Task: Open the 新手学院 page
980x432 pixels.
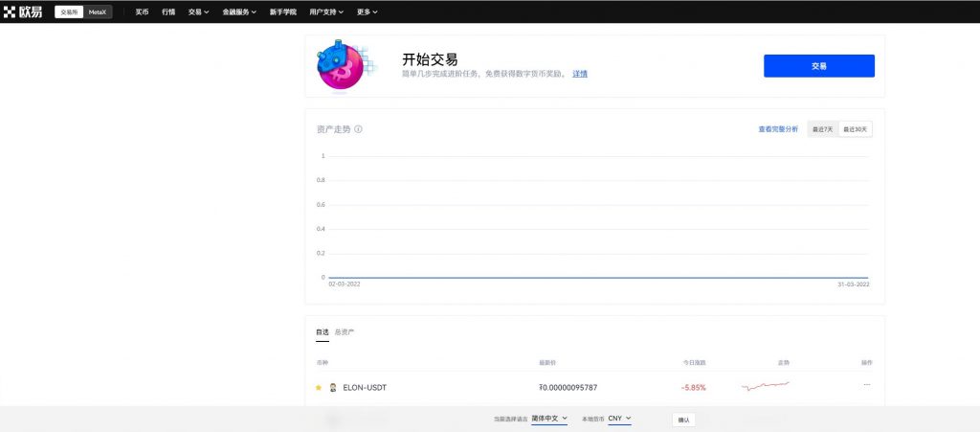Action: click(x=283, y=11)
